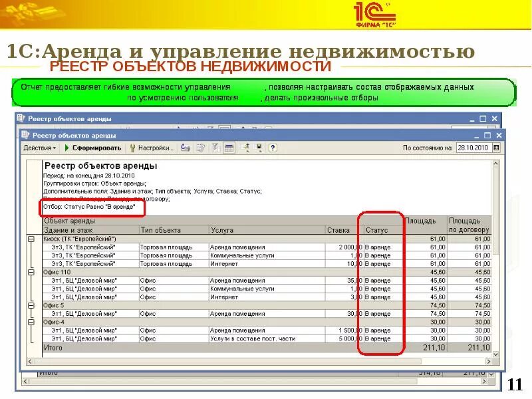Close the front Реестр объектов аренды window
Image resolution: width=532 pixels, height=399 pixels.
coord(499,136)
